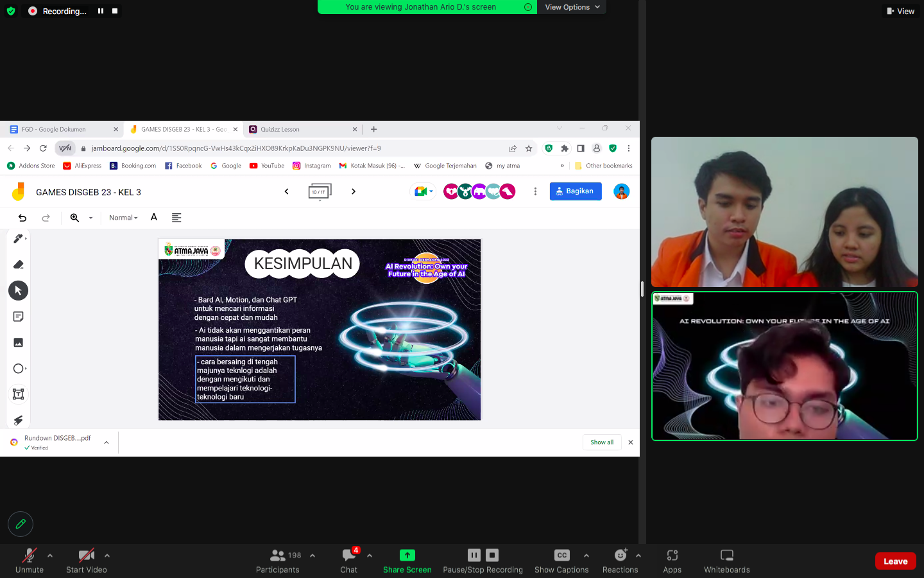Leave the Zoom meeting
Viewport: 924px width, 578px height.
click(x=895, y=561)
